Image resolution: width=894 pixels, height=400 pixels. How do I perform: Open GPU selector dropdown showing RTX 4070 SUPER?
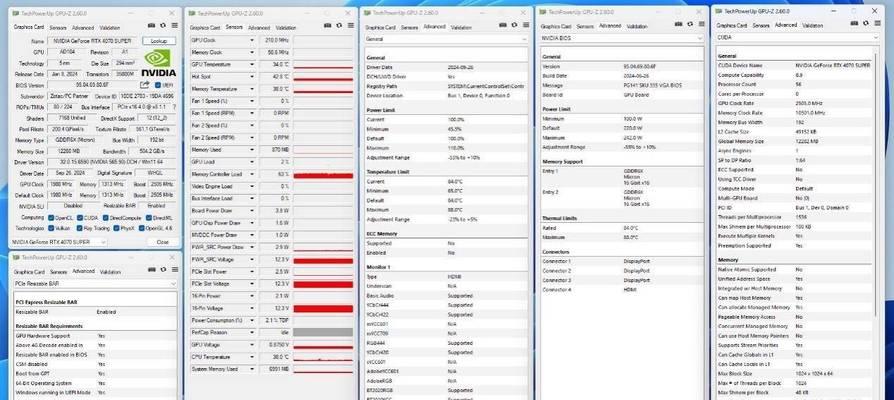pos(59,242)
